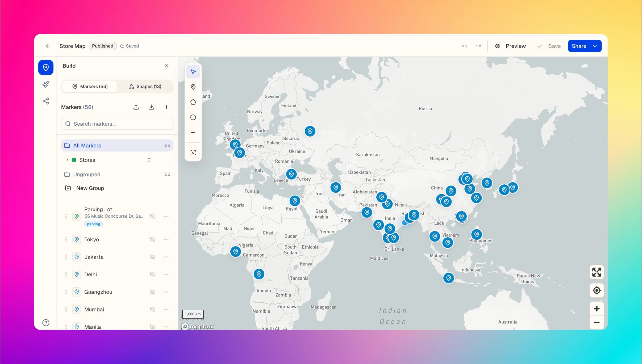Toggle visibility of the Tokyo marker
Screen dimensions: 642x364
click(x=153, y=239)
